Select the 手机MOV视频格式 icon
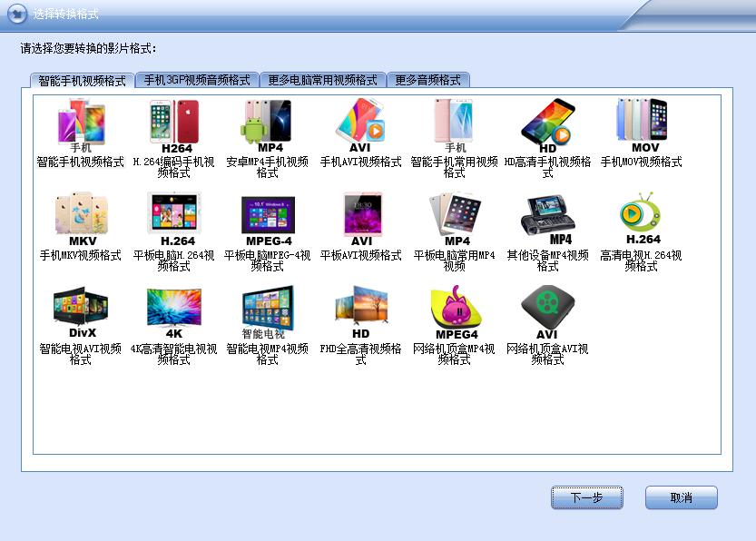This screenshot has width=756, height=541. [642, 126]
